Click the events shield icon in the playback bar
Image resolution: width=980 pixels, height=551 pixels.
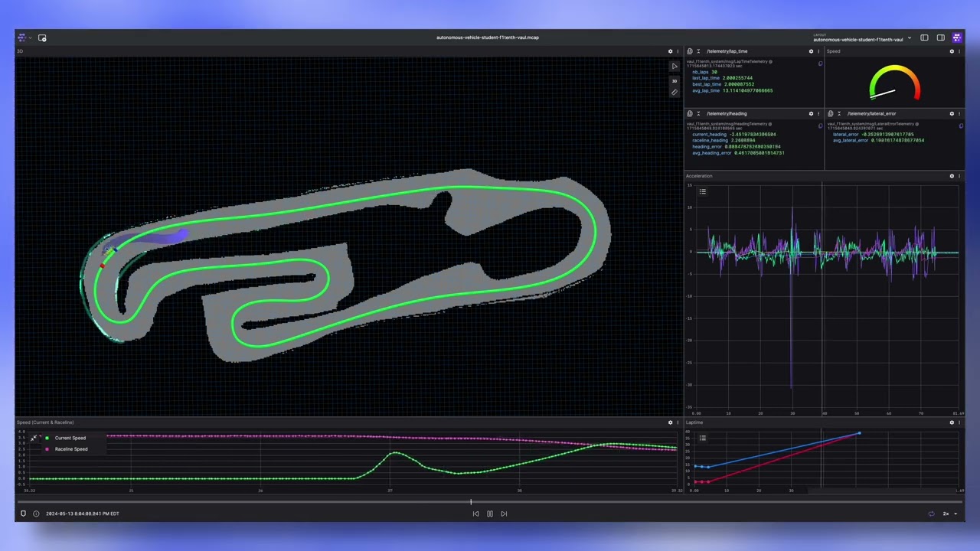tap(23, 514)
